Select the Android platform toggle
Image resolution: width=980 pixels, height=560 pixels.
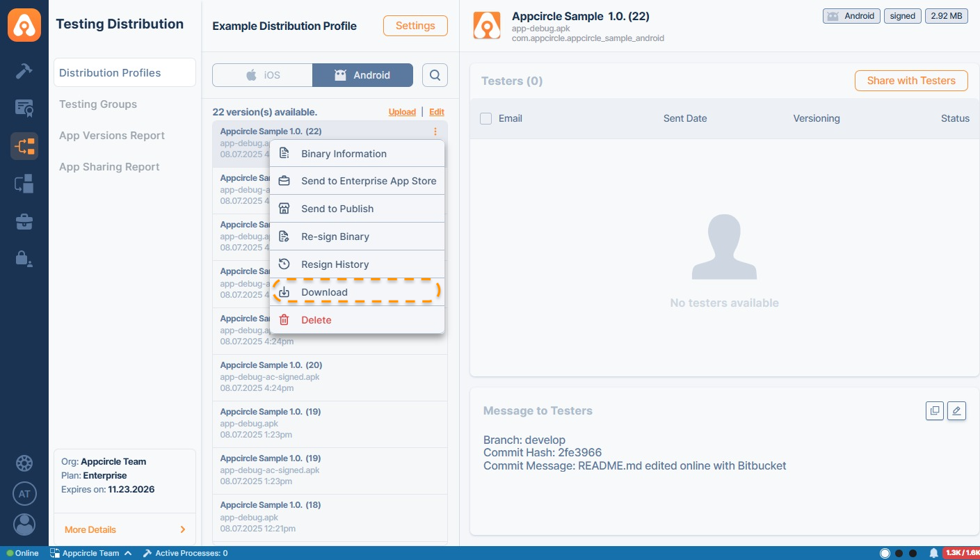point(362,75)
